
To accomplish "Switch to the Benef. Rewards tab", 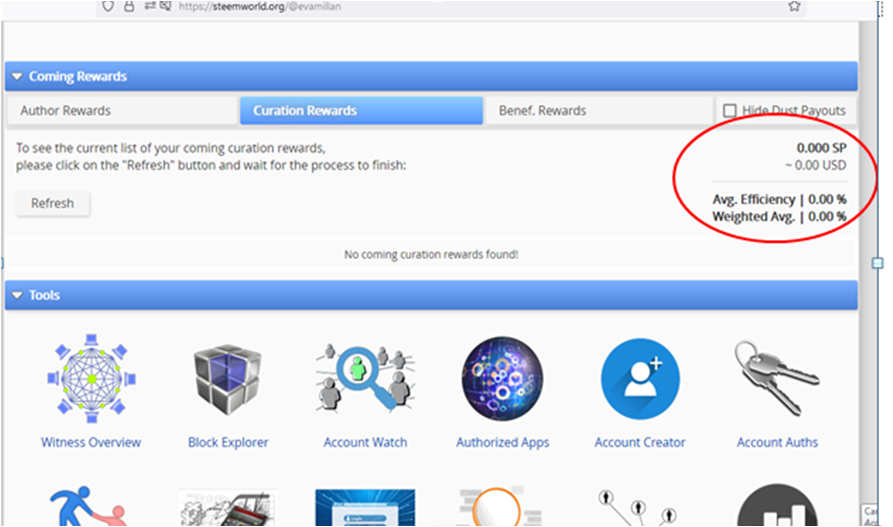I will point(599,111).
